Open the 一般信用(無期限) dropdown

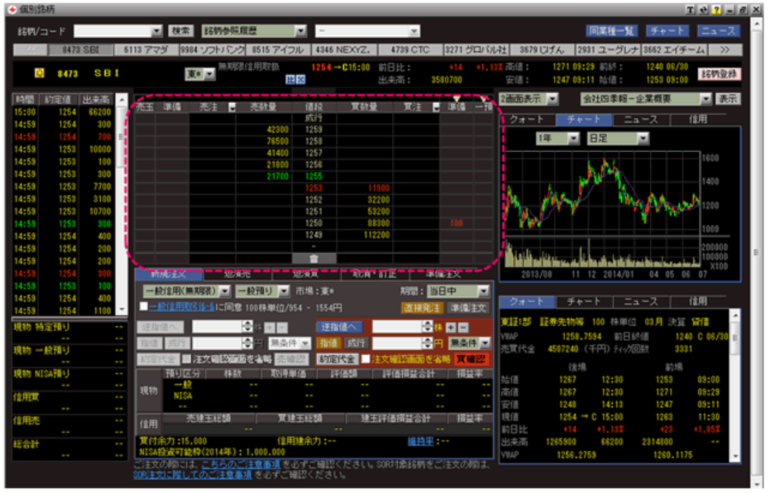224,291
